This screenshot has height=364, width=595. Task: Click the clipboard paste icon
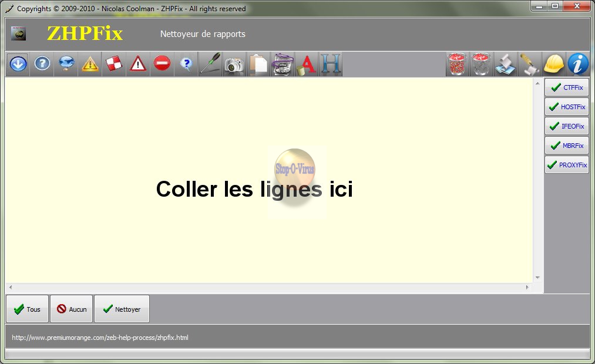click(x=258, y=64)
